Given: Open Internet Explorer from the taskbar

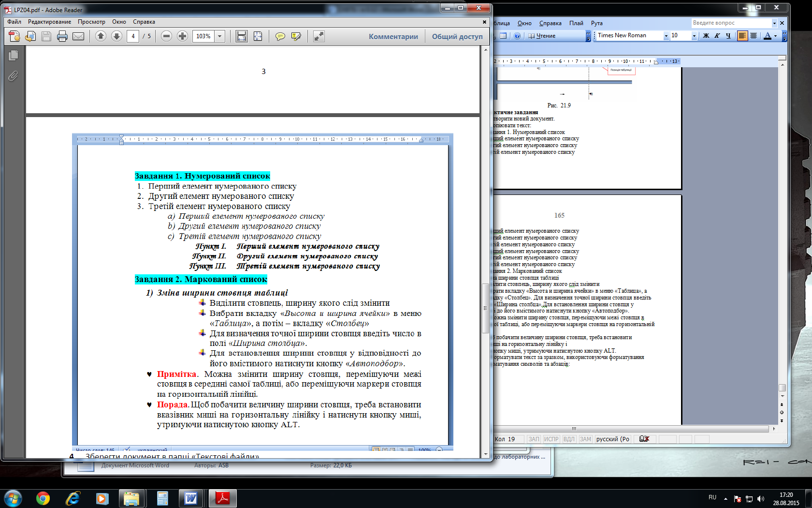Looking at the screenshot, I should pos(72,498).
